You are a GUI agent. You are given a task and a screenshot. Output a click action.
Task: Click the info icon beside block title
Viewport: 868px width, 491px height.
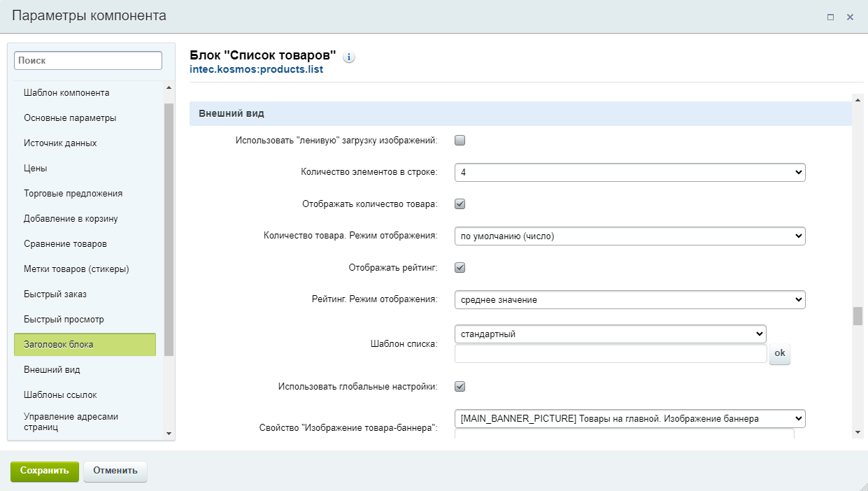(350, 57)
